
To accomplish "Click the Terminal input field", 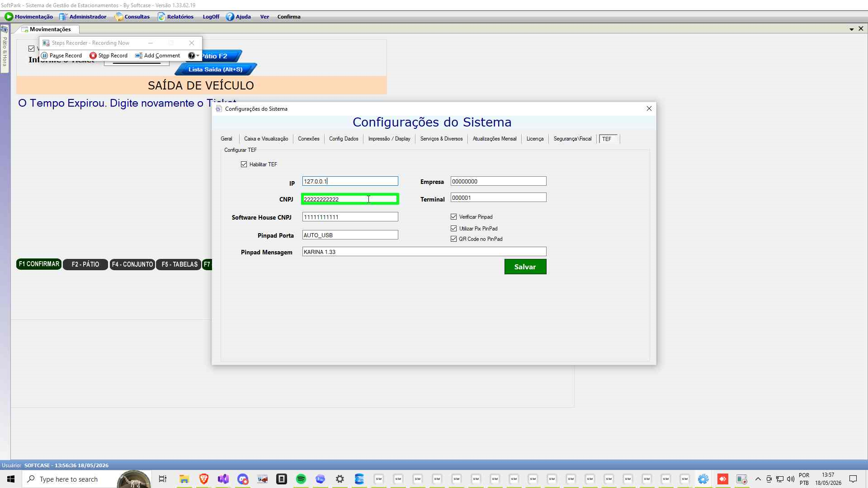I will (x=498, y=197).
